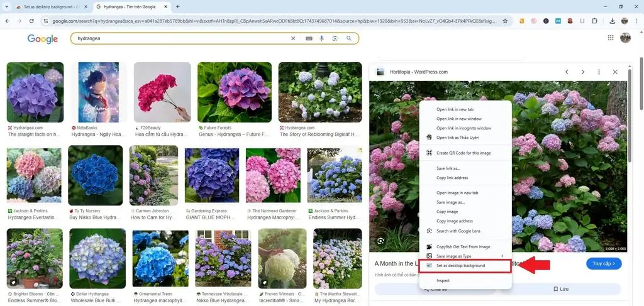Image resolution: width=644 pixels, height=306 pixels.
Task: Click the 'Truy cập' visit button
Action: pos(604,263)
